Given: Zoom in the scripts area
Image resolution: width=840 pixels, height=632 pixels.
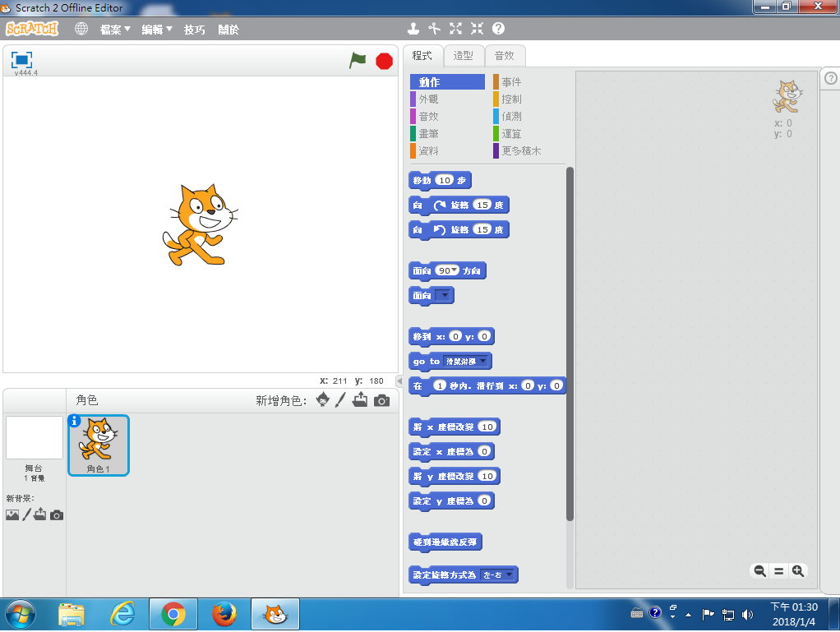Looking at the screenshot, I should (798, 571).
